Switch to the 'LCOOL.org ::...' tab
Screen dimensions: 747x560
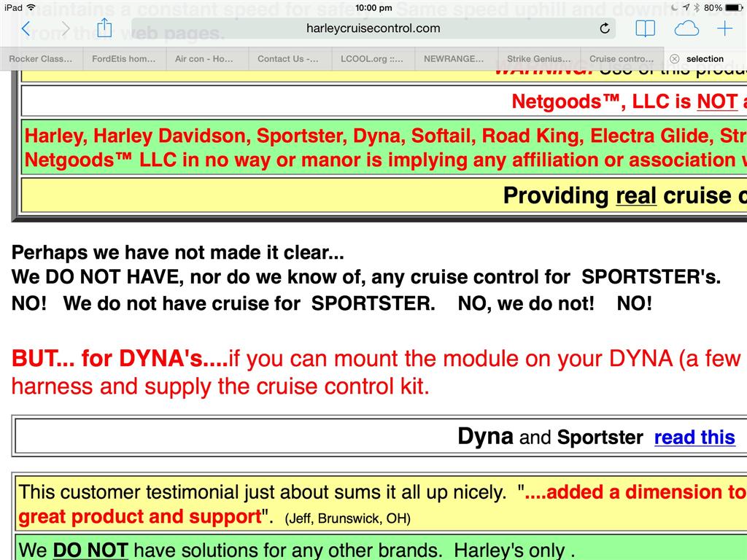click(x=373, y=58)
